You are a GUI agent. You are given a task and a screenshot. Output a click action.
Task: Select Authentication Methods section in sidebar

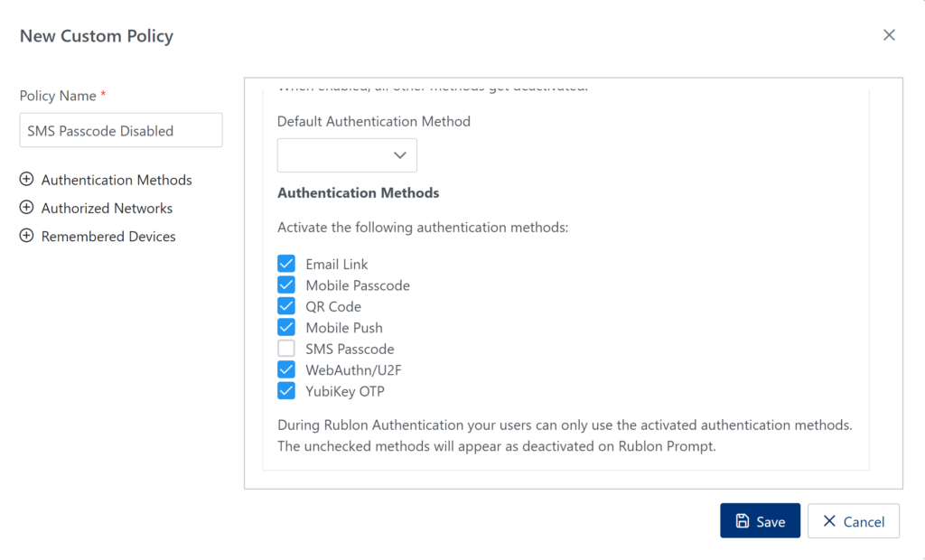pos(117,180)
